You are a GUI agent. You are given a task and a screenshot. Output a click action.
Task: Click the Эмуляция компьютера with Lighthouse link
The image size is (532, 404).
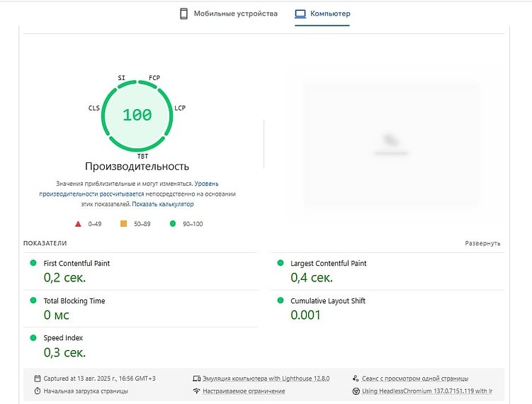tap(266, 378)
